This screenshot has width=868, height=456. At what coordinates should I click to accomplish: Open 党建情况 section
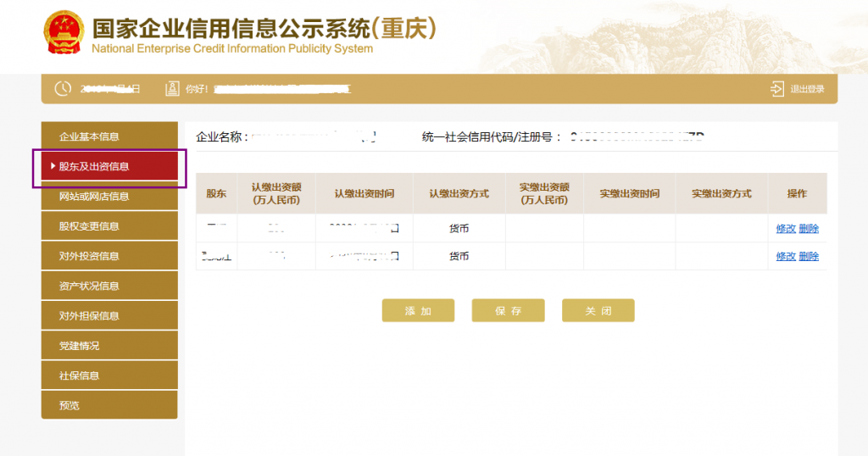point(109,345)
